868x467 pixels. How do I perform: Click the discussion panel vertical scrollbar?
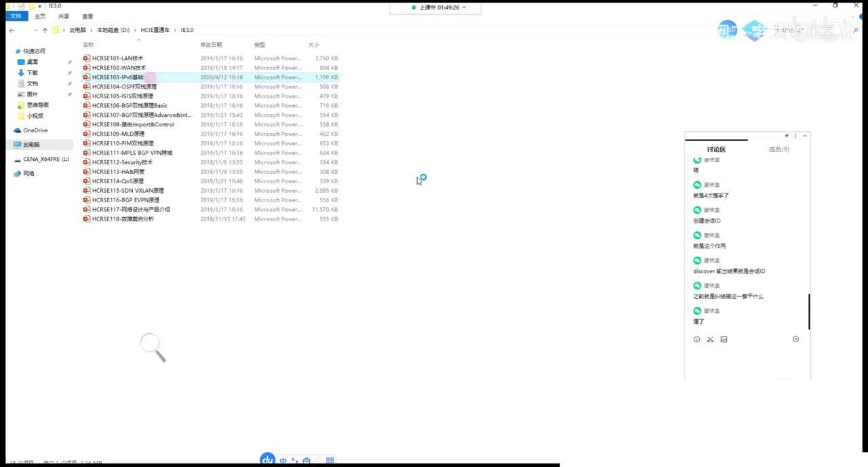click(809, 312)
